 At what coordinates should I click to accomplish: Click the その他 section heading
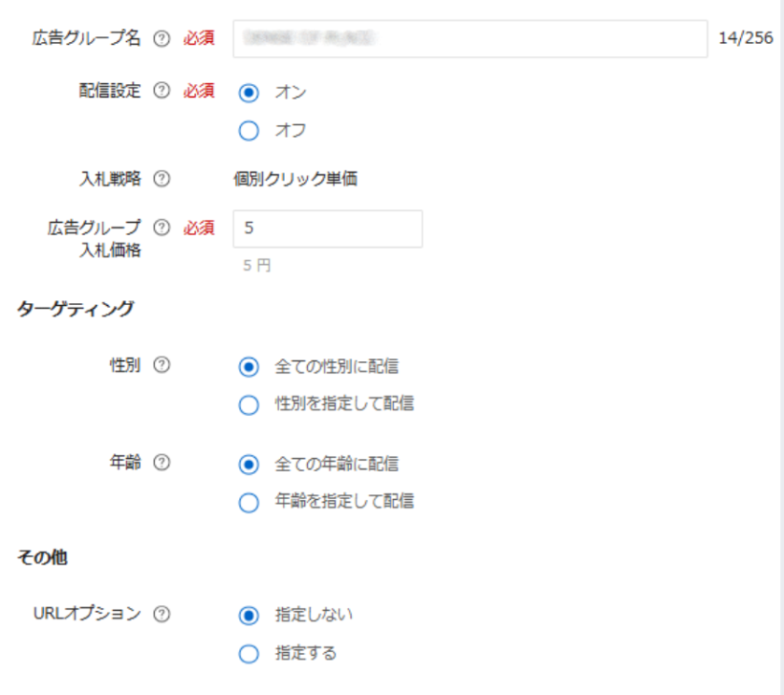coord(42,558)
